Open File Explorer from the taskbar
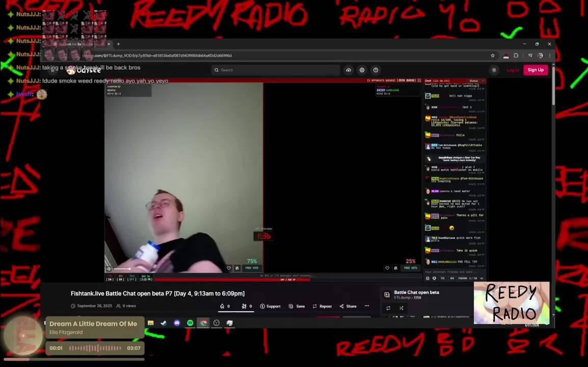 [151, 323]
